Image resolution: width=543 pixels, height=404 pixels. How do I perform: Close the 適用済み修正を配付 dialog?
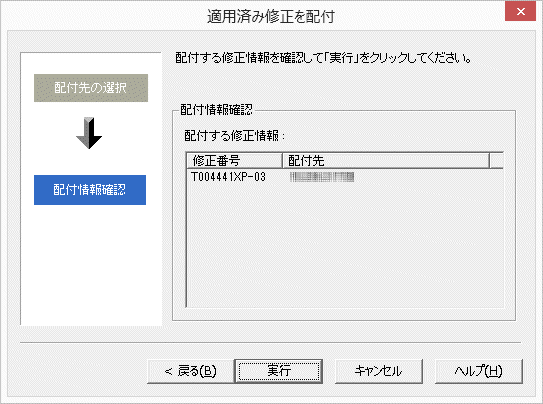coord(520,11)
